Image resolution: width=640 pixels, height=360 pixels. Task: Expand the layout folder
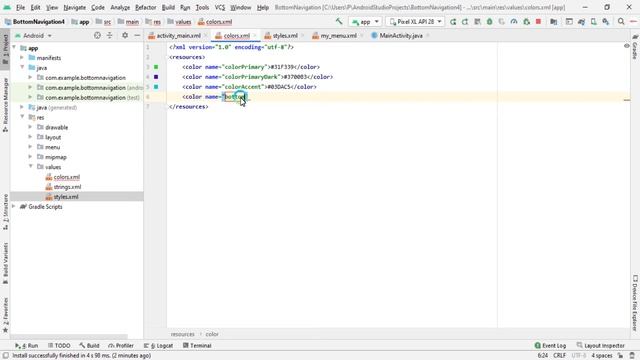(30, 137)
